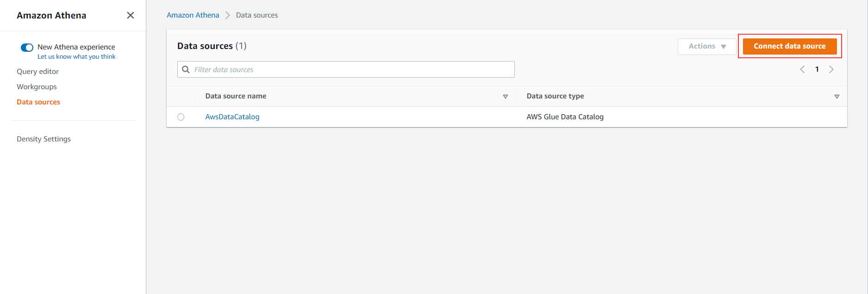
Task: Select Data sources in the sidebar
Action: (38, 102)
